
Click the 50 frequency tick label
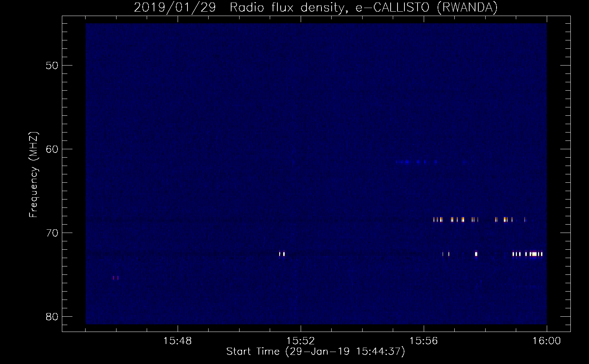52,66
